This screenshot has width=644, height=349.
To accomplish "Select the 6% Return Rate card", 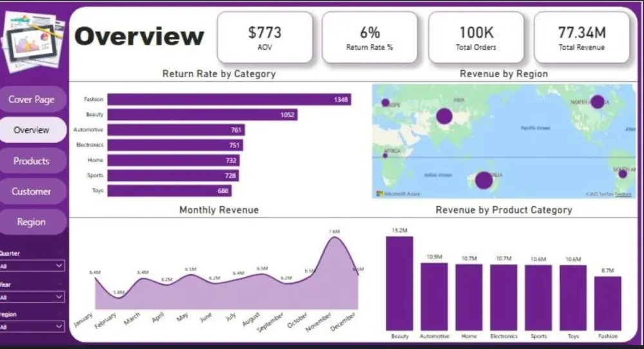I will pos(370,37).
